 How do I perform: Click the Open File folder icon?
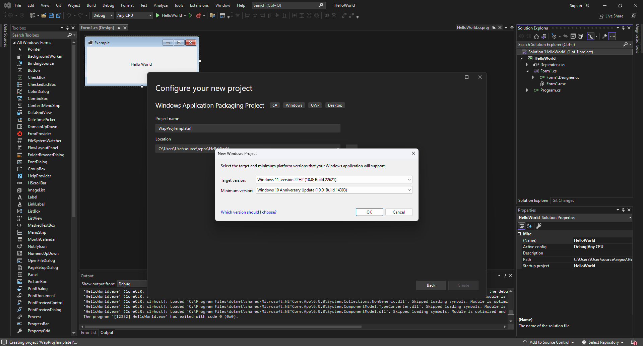(44, 15)
